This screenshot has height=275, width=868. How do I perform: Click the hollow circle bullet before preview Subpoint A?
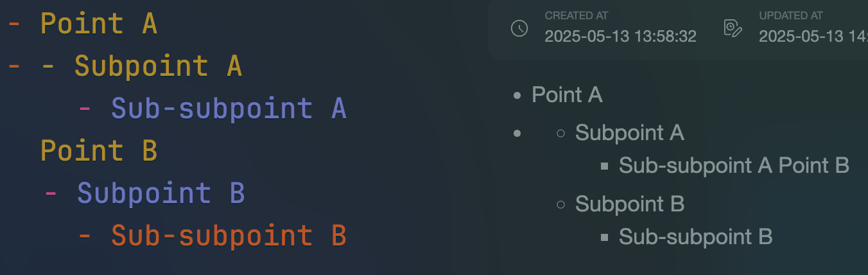click(x=560, y=134)
